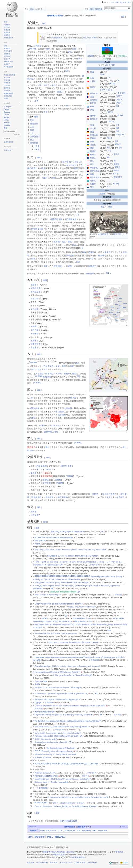133x868 pixels.
Task: Click the Turkey flag icon (土耳其)
Action: tap(88, 82)
